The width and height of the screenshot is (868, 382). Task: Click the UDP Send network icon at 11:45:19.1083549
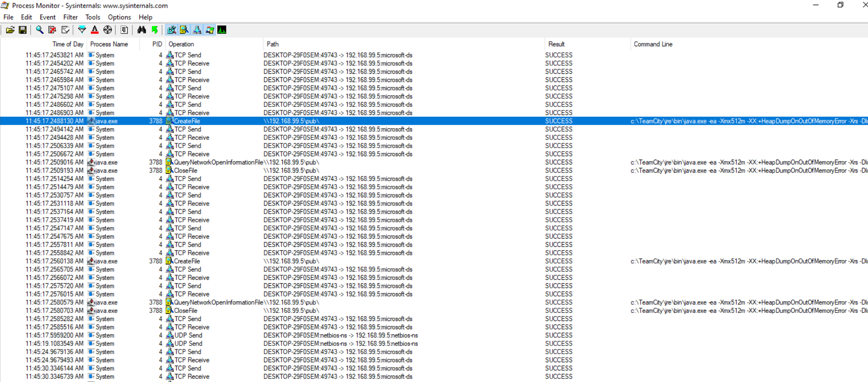[170, 343]
